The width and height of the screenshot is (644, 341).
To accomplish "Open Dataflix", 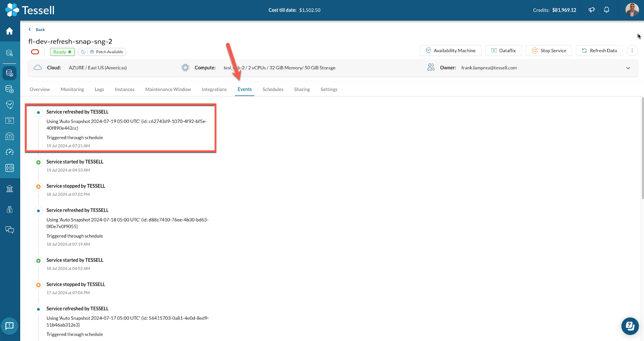I will click(504, 51).
